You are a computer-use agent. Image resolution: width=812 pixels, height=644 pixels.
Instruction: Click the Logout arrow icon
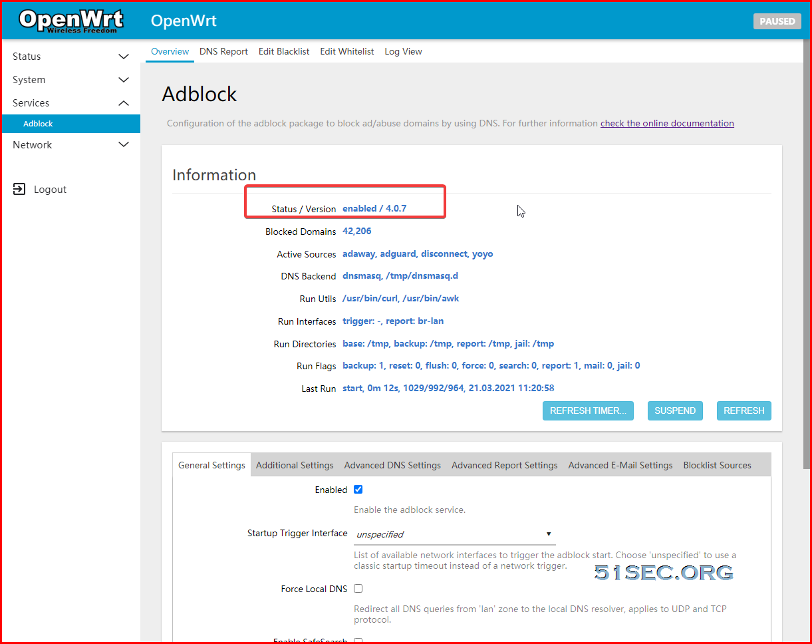click(x=19, y=190)
